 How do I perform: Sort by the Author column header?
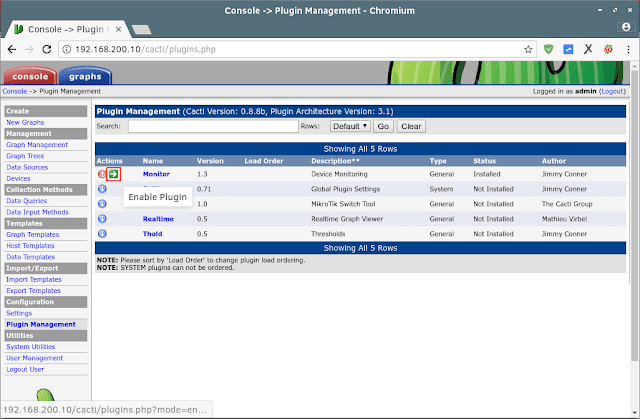pos(554,161)
